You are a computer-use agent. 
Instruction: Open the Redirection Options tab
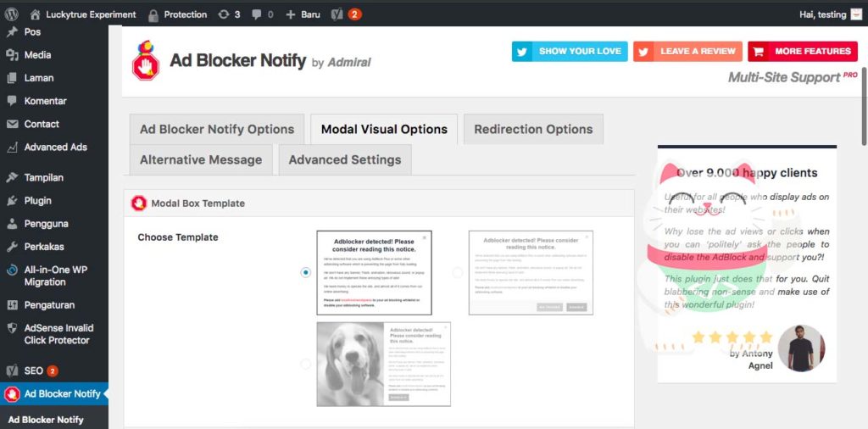[534, 129]
